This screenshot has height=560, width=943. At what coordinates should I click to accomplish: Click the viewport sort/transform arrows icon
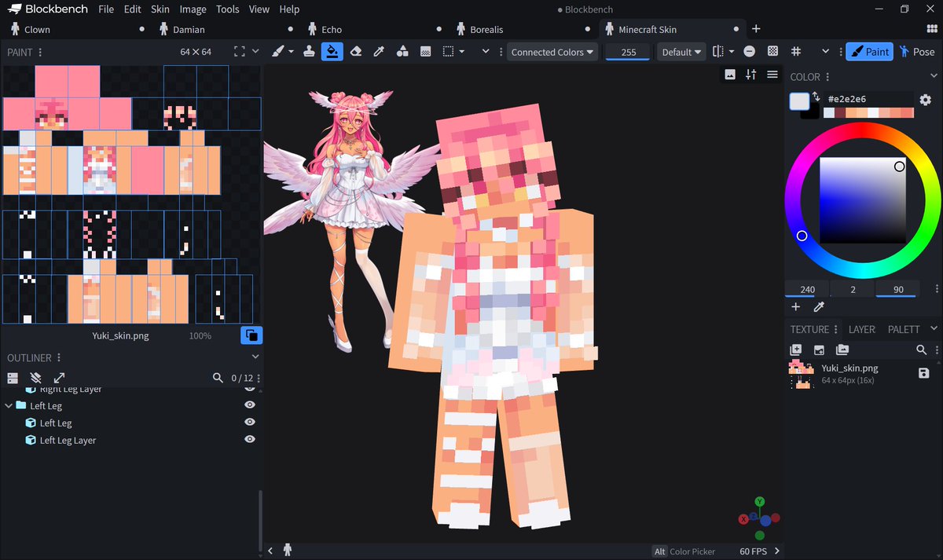[x=751, y=75]
